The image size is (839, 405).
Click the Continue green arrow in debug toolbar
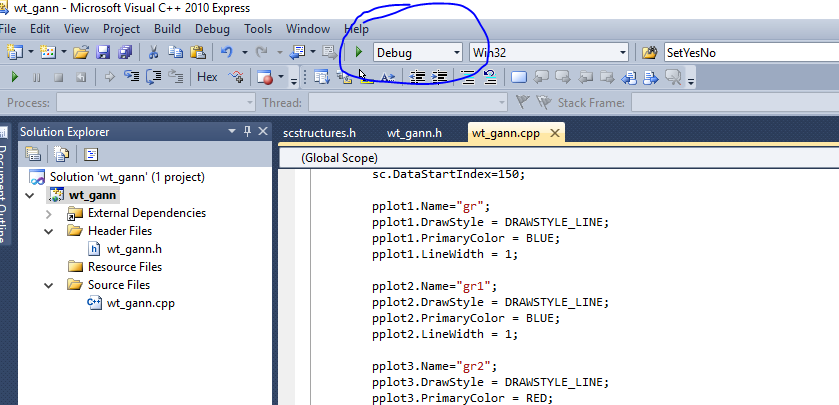click(14, 78)
